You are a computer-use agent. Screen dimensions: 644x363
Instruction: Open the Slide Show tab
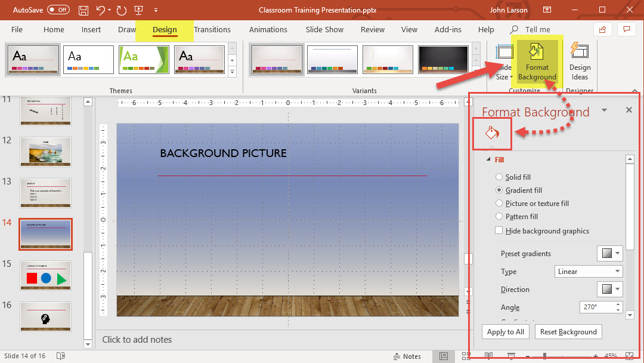[324, 29]
